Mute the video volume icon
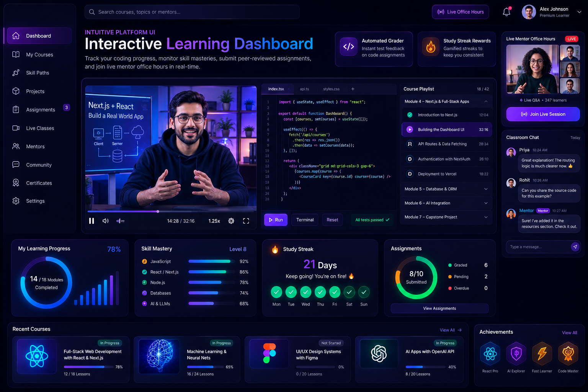Screen dimensions: 588x392 [106, 221]
